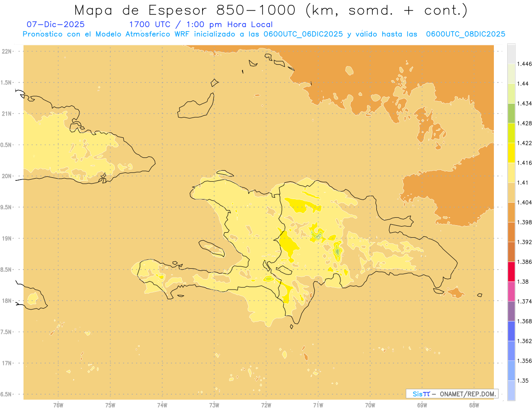The width and height of the screenshot is (532, 411).
Task: Click the '75W' longitude axis label
Action: click(x=110, y=405)
